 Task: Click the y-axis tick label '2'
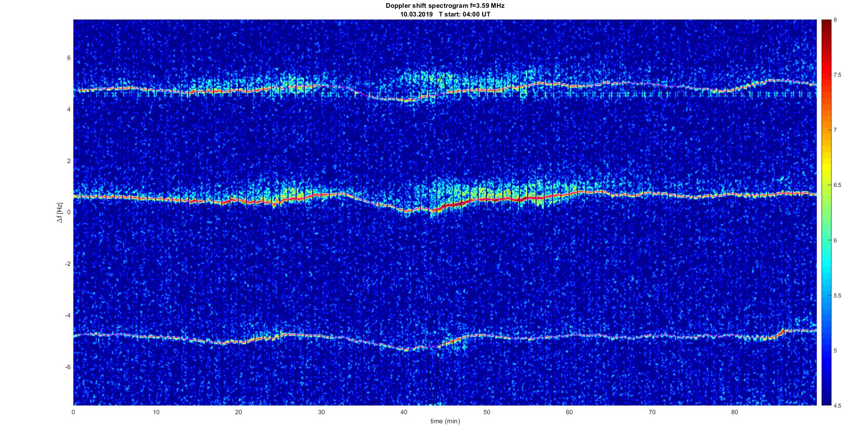[x=69, y=161]
